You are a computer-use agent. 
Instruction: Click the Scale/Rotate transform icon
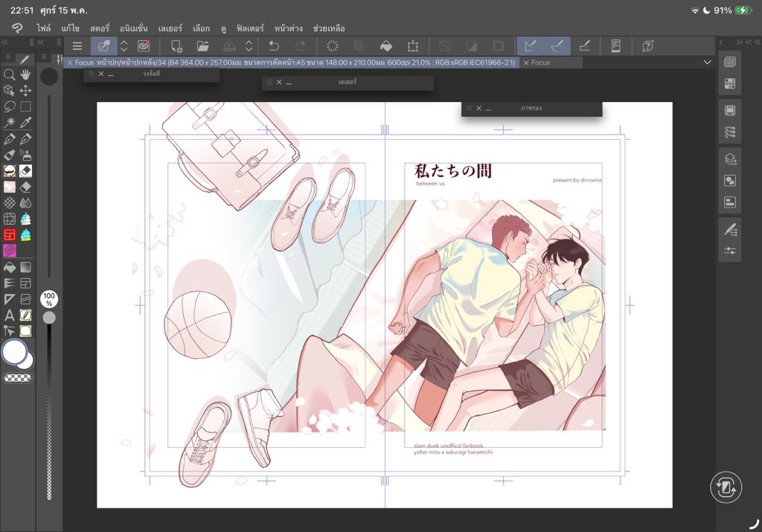click(x=412, y=46)
